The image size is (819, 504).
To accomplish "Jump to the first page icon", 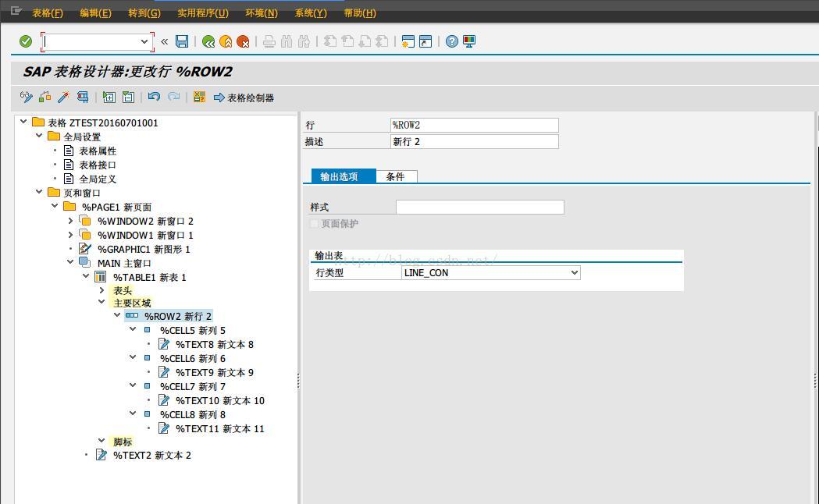I will 330,41.
